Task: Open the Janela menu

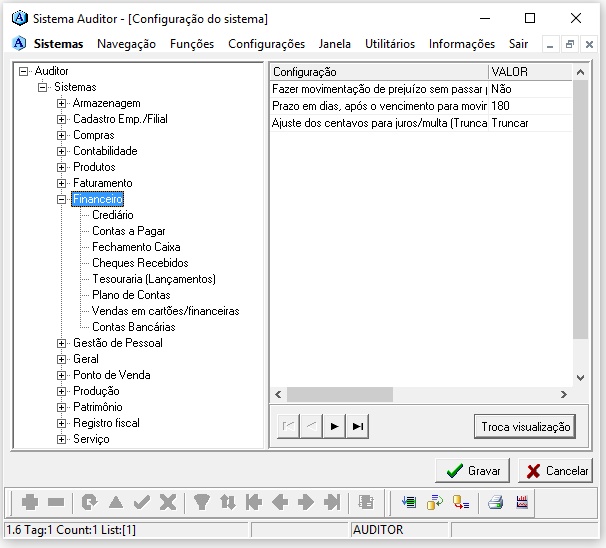Action: (335, 44)
